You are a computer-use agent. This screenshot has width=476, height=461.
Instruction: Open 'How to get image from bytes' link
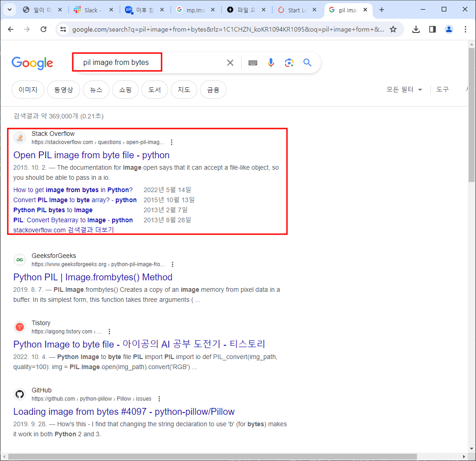pyautogui.click(x=73, y=190)
